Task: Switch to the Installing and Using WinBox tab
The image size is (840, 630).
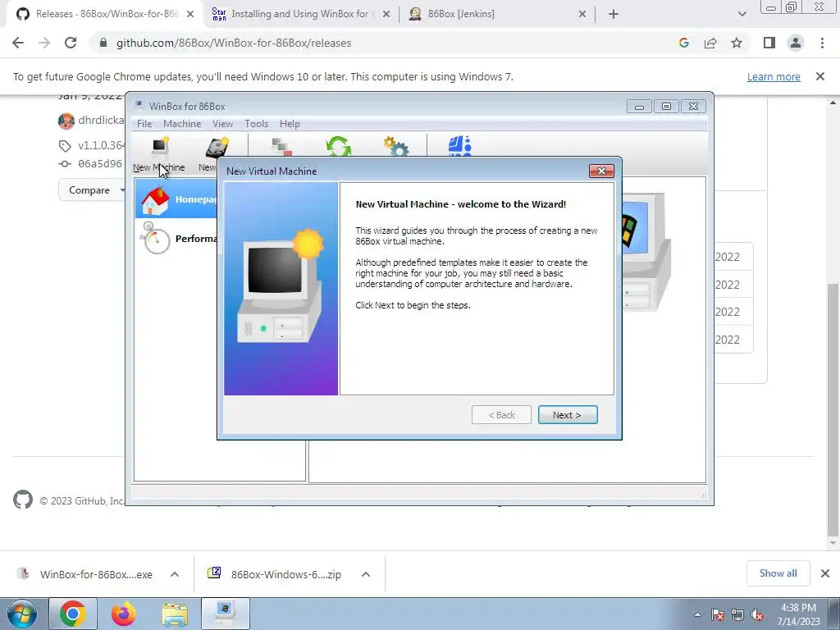Action: [300, 14]
